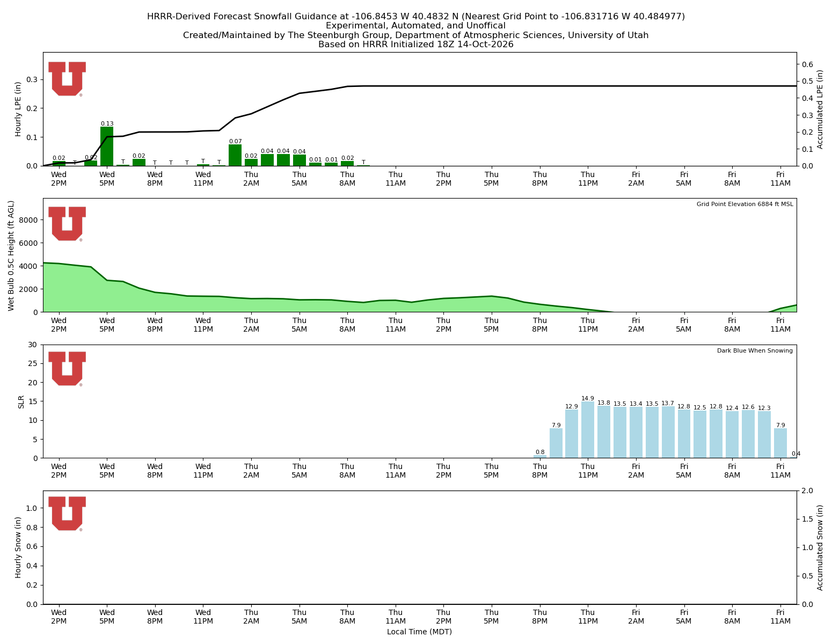Click the 1.5 tick on Accumulated Snow axis
The image size is (832, 644).
click(x=807, y=519)
